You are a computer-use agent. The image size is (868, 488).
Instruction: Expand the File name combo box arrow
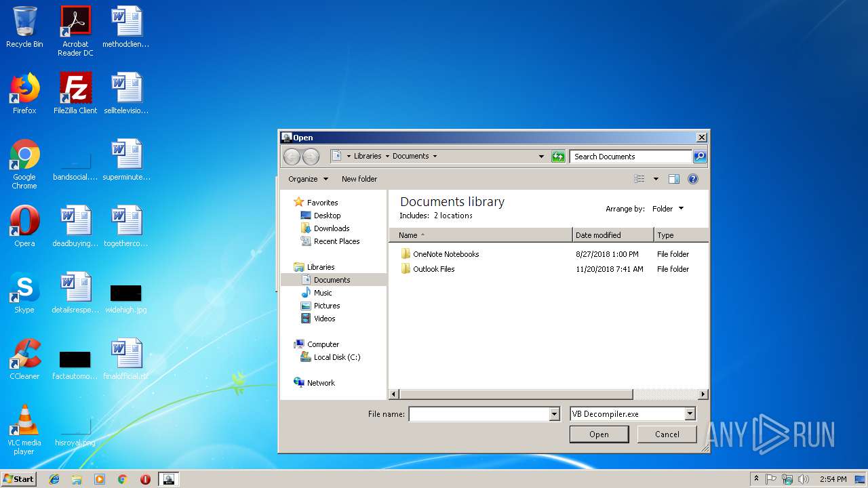[554, 414]
